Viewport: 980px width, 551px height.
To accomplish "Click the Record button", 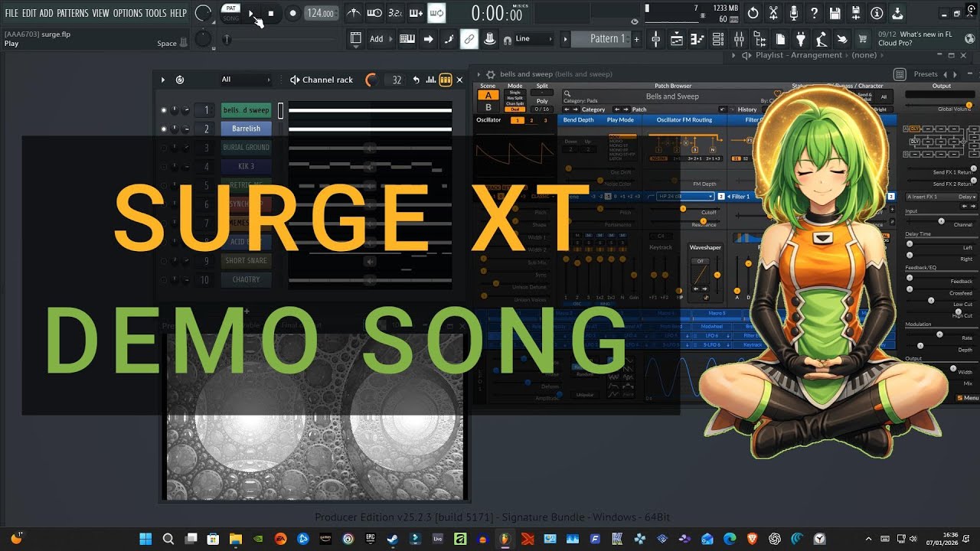I will [x=292, y=13].
